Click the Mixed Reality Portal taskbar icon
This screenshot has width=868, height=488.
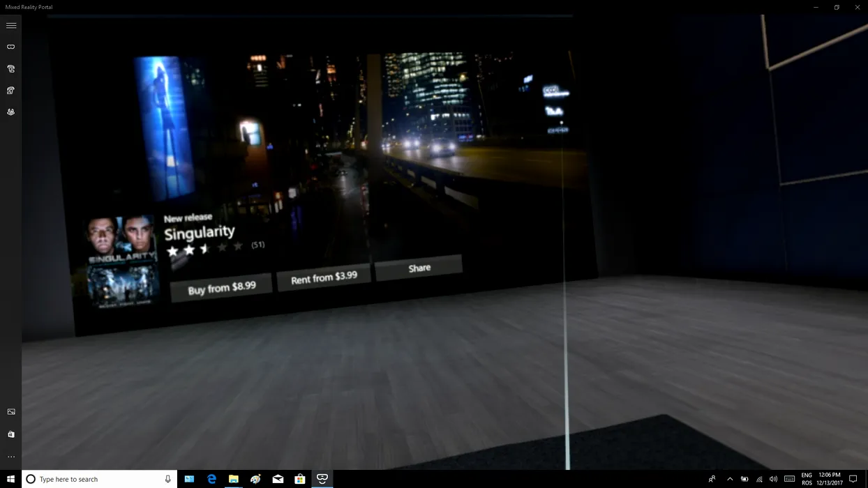[322, 479]
